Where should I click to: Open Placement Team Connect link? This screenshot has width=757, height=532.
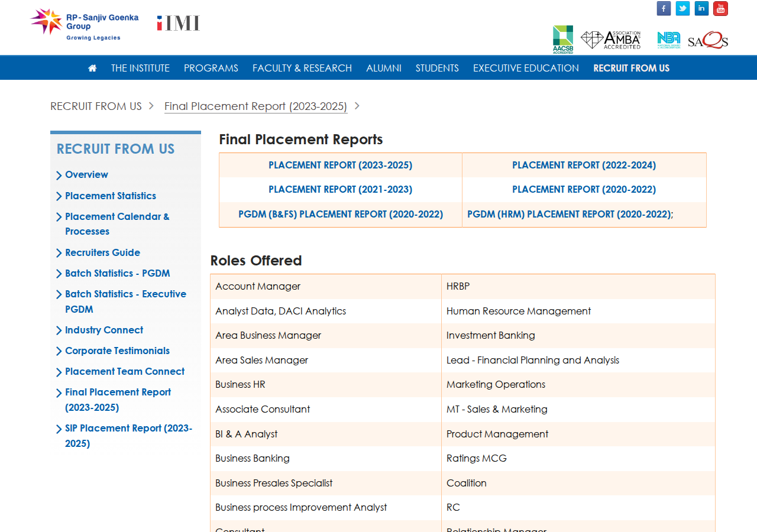tap(125, 371)
